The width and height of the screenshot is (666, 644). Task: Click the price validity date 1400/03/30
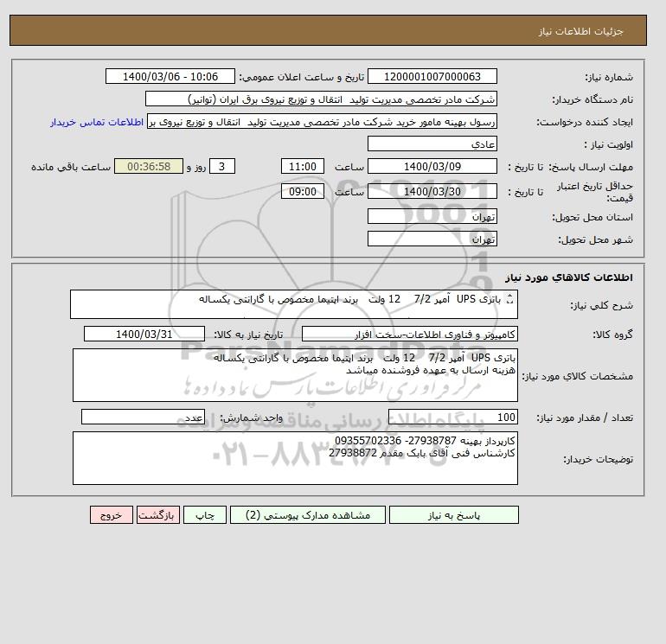pyautogui.click(x=432, y=191)
